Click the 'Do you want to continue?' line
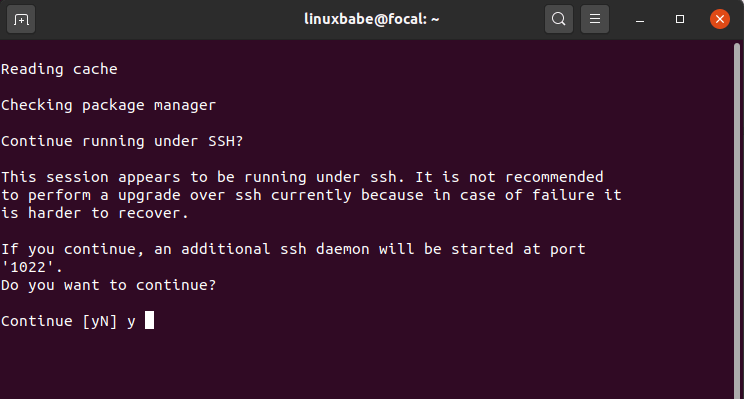The height and width of the screenshot is (399, 744). (108, 285)
